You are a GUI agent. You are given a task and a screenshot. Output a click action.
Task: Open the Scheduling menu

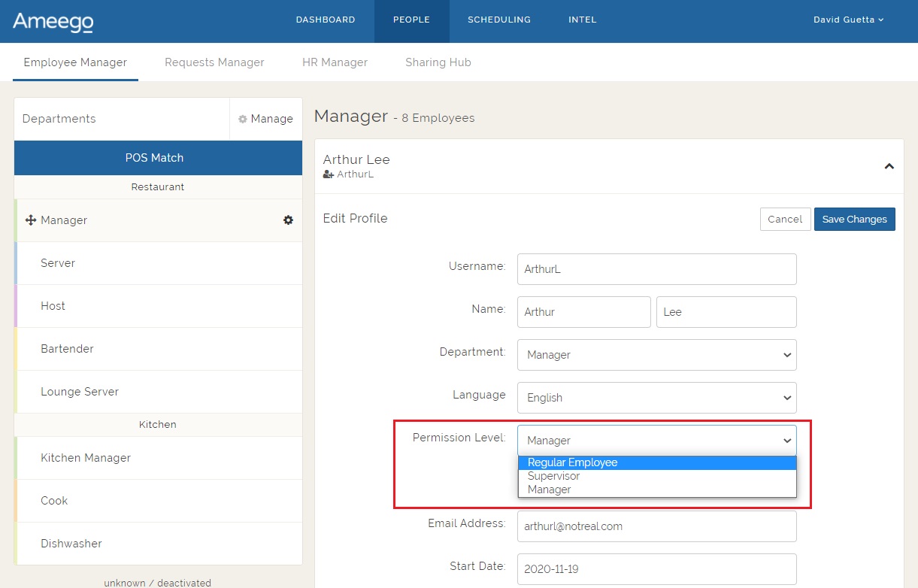(498, 20)
